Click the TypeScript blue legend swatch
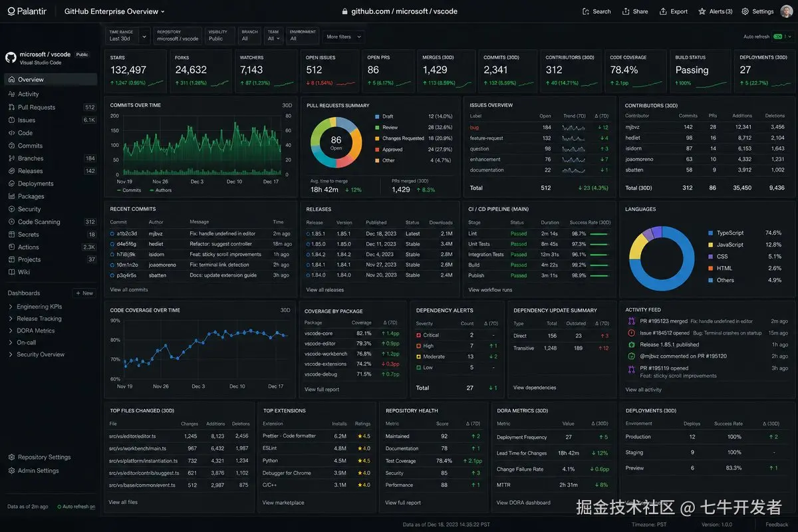This screenshot has width=798, height=532. [710, 233]
